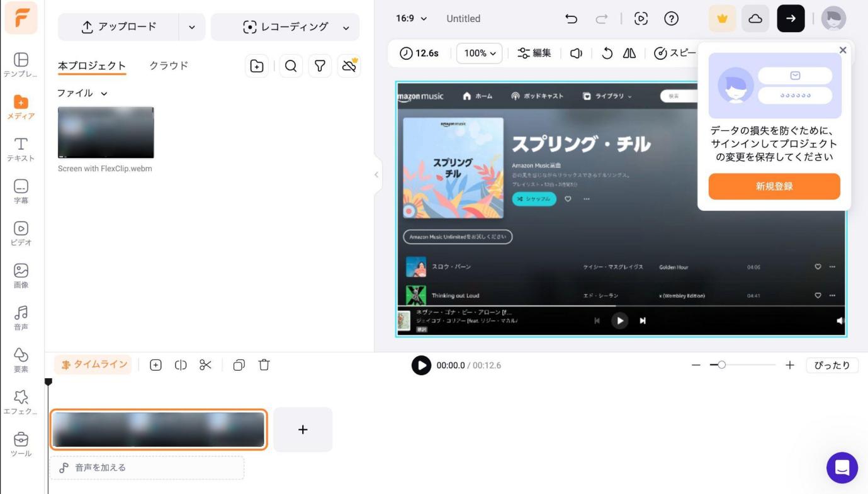The height and width of the screenshot is (494, 868).
Task: Click the timeline zoom out minus
Action: [696, 365]
